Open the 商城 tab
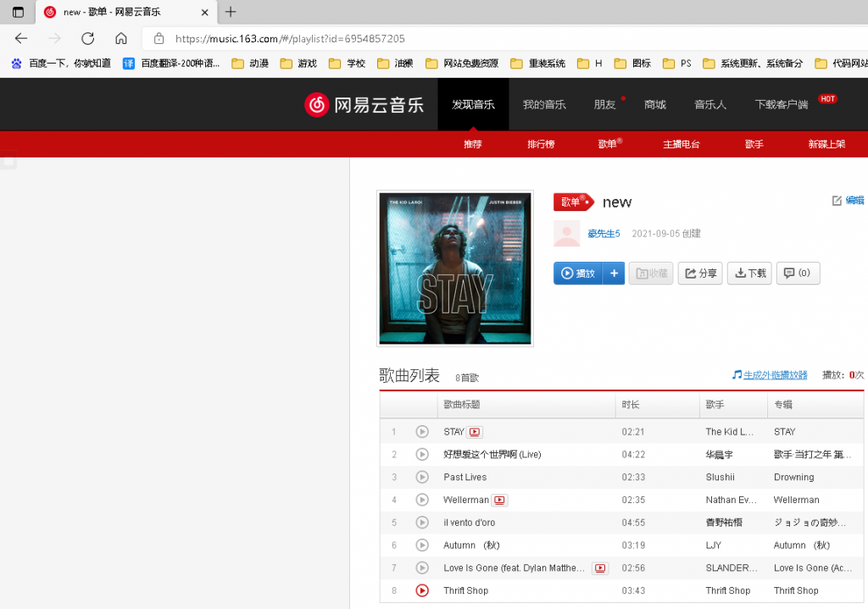 click(x=655, y=104)
